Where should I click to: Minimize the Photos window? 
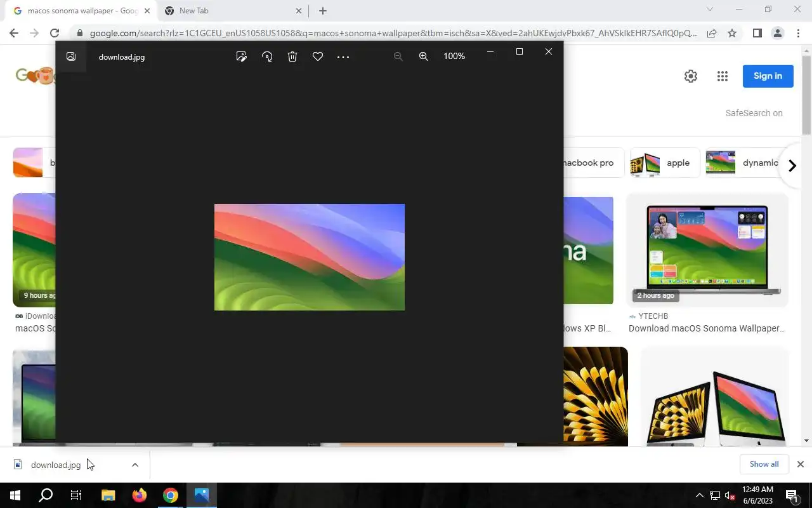click(x=490, y=51)
